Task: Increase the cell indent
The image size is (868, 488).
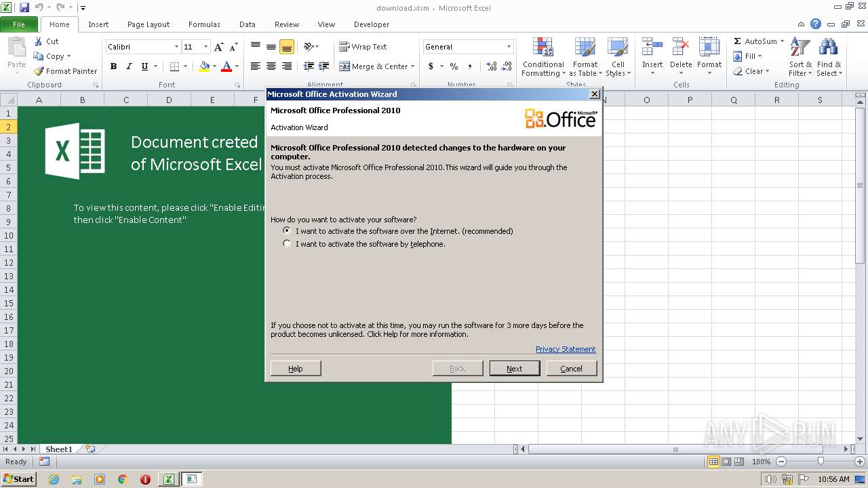Action: tap(324, 66)
